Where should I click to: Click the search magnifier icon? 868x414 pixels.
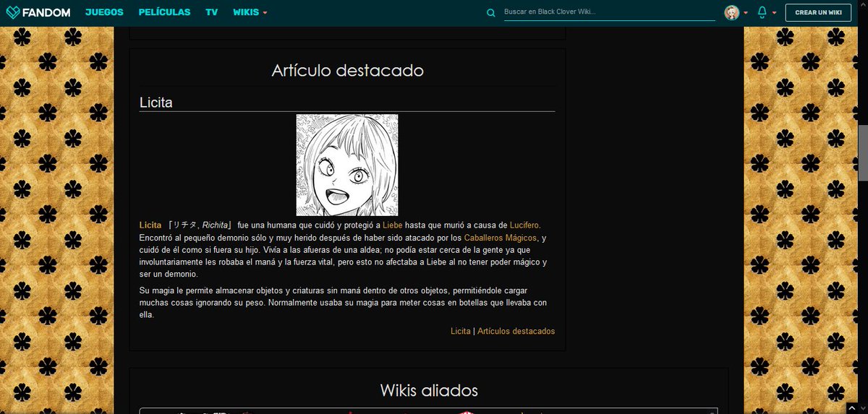(491, 12)
